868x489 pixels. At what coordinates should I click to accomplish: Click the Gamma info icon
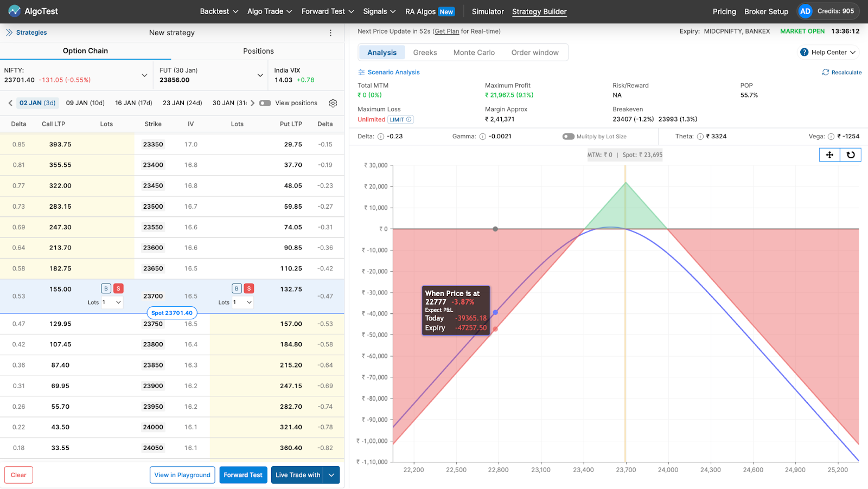point(483,137)
